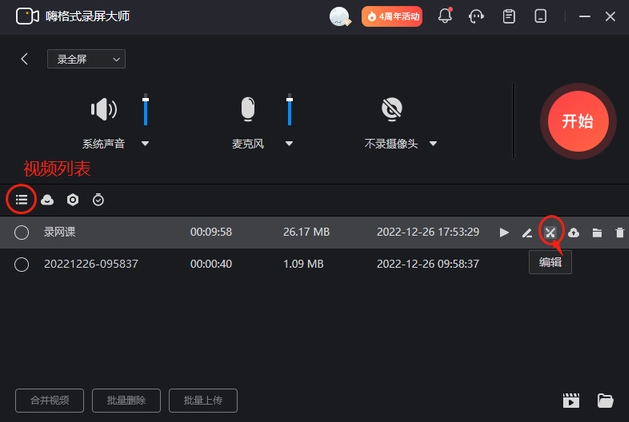Minimize the recorder window
629x422 pixels.
tap(584, 16)
